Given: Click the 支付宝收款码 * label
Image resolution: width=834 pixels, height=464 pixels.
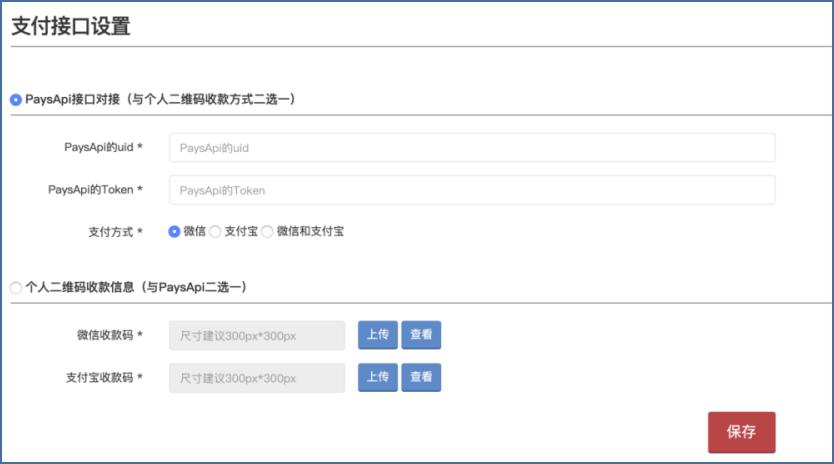Looking at the screenshot, I should (x=104, y=377).
